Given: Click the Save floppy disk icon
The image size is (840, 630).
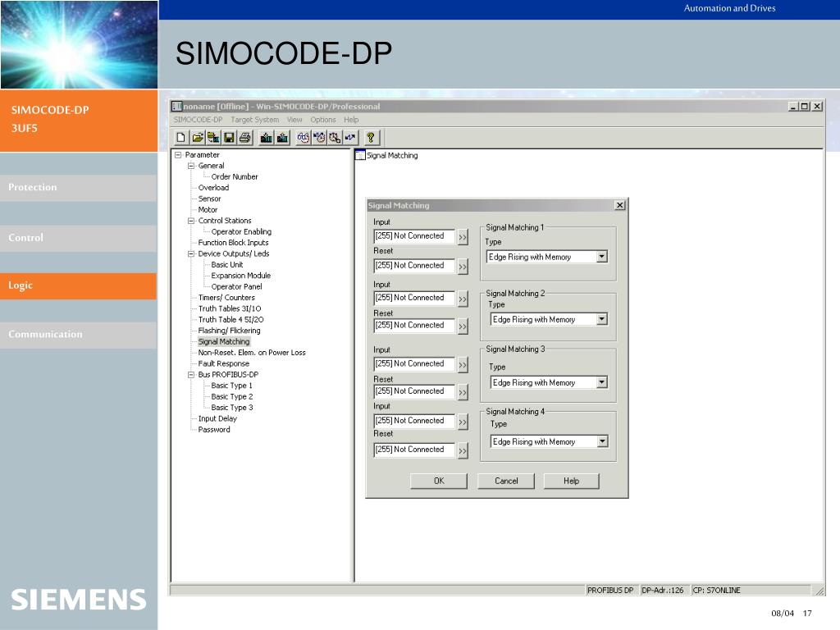Looking at the screenshot, I should point(230,138).
